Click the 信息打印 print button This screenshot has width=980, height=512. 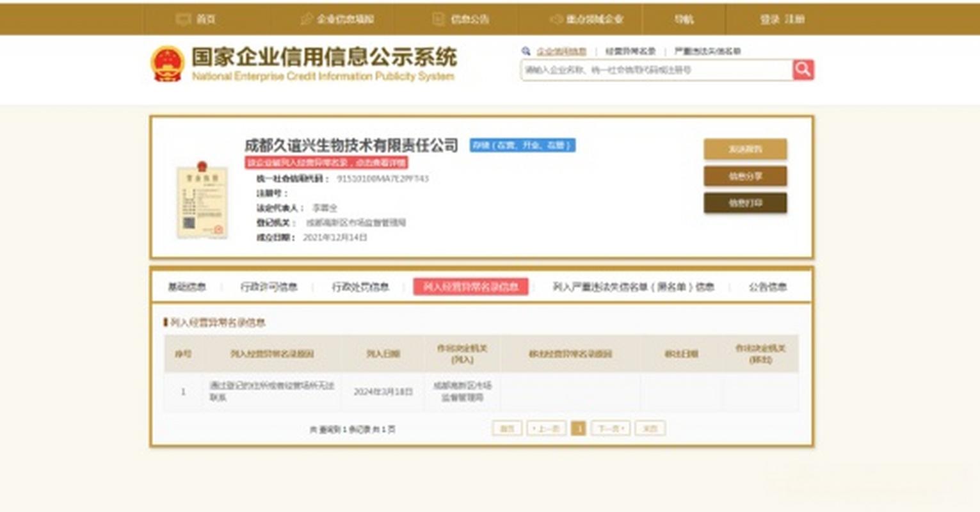click(746, 204)
